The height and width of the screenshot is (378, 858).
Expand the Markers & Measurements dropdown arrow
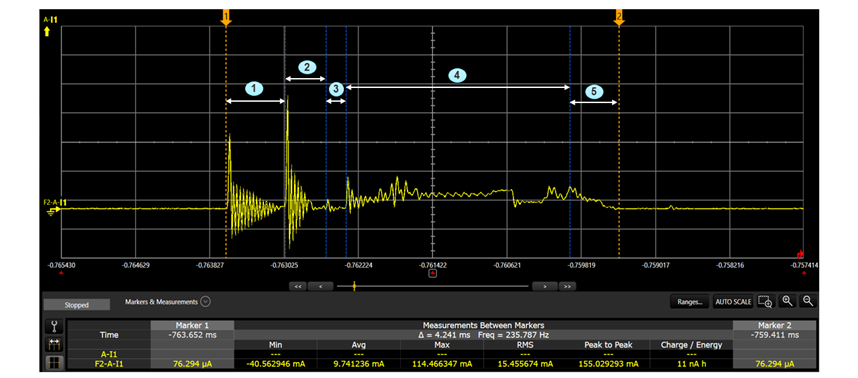pos(205,301)
